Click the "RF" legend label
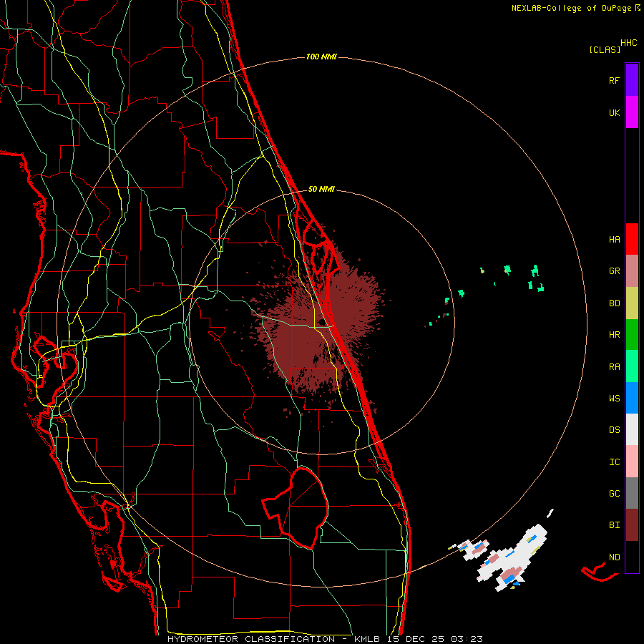The width and height of the screenshot is (644, 644). coord(614,80)
